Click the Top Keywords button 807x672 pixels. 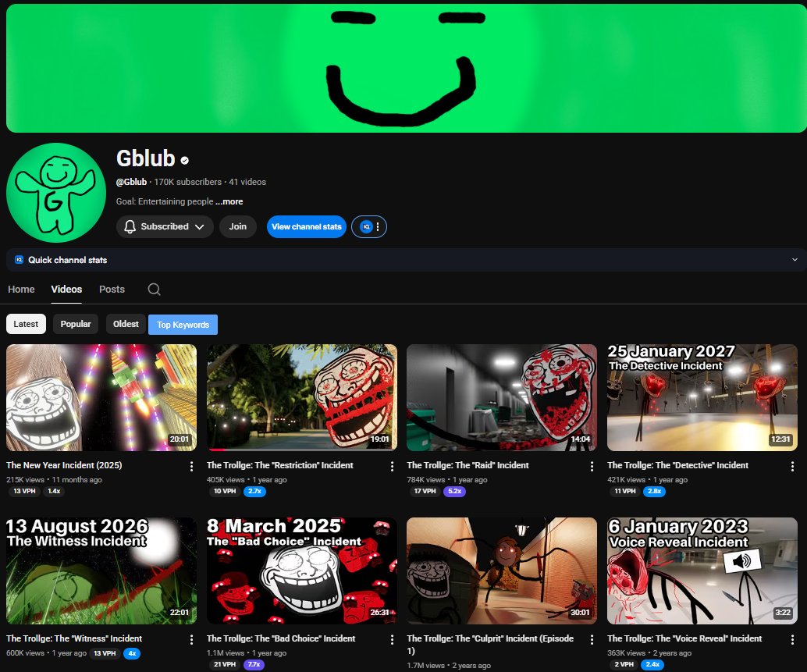[183, 325]
